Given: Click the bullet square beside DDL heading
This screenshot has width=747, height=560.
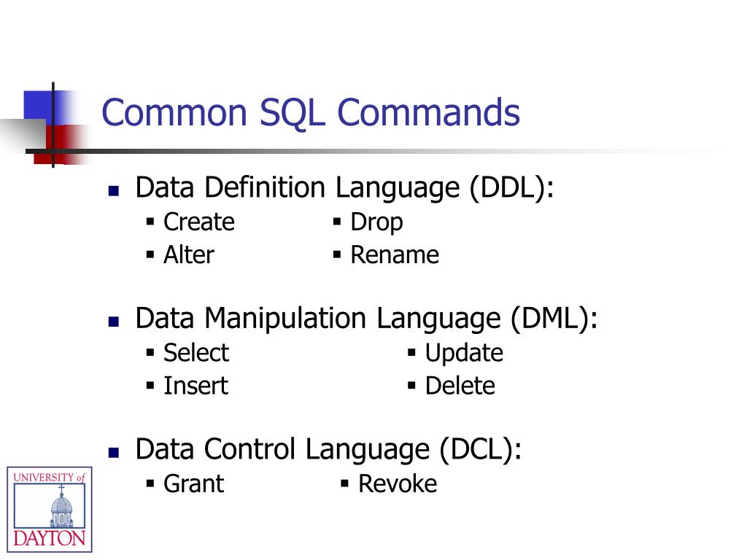Looking at the screenshot, I should tap(113, 191).
